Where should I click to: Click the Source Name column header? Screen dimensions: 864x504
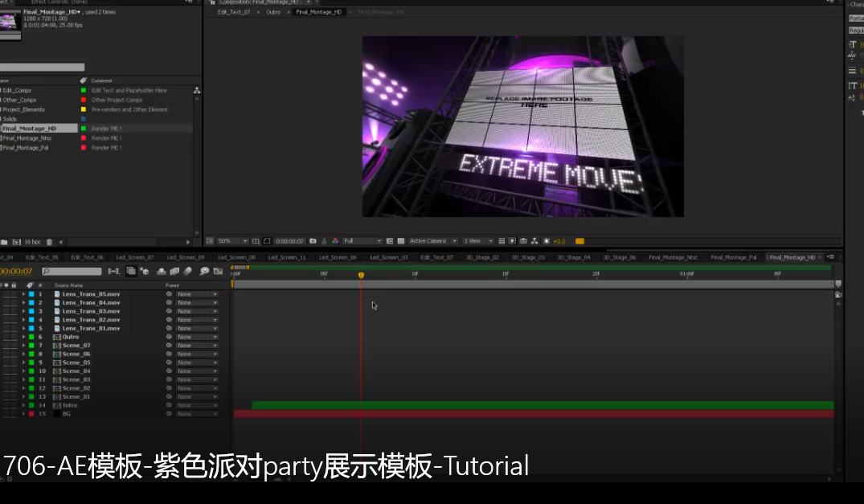click(68, 285)
